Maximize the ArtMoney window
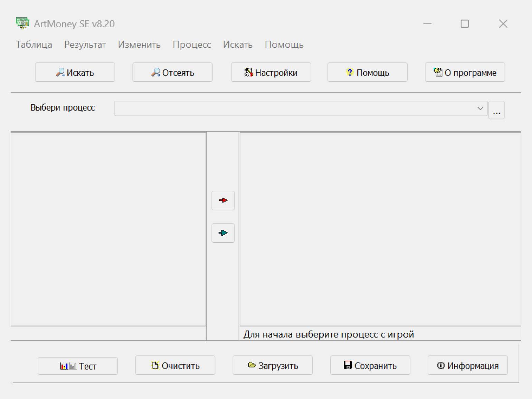 click(465, 23)
